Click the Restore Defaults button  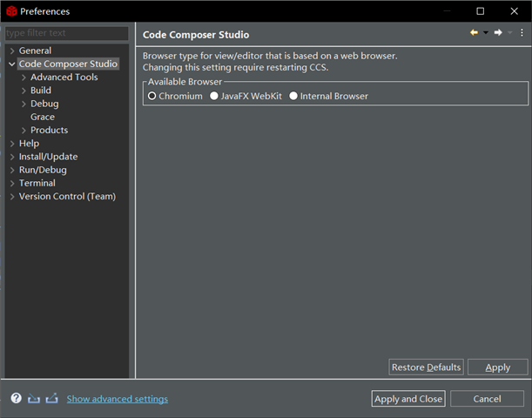point(426,367)
